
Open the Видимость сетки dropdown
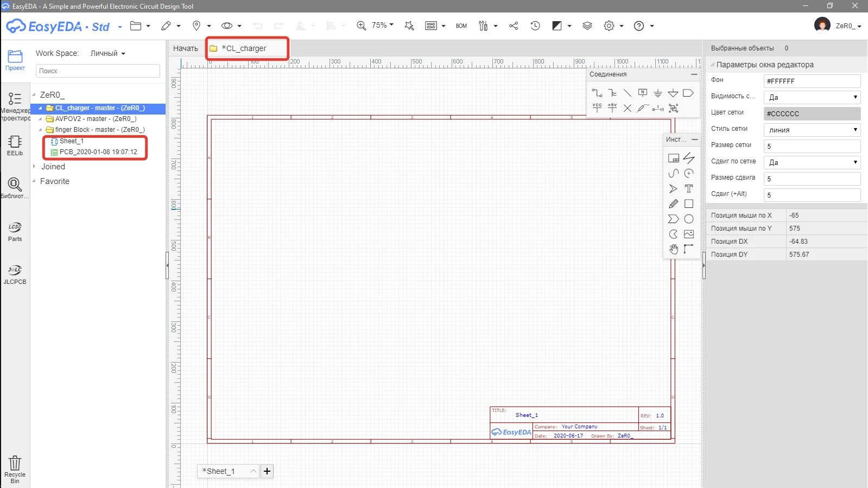pos(812,97)
